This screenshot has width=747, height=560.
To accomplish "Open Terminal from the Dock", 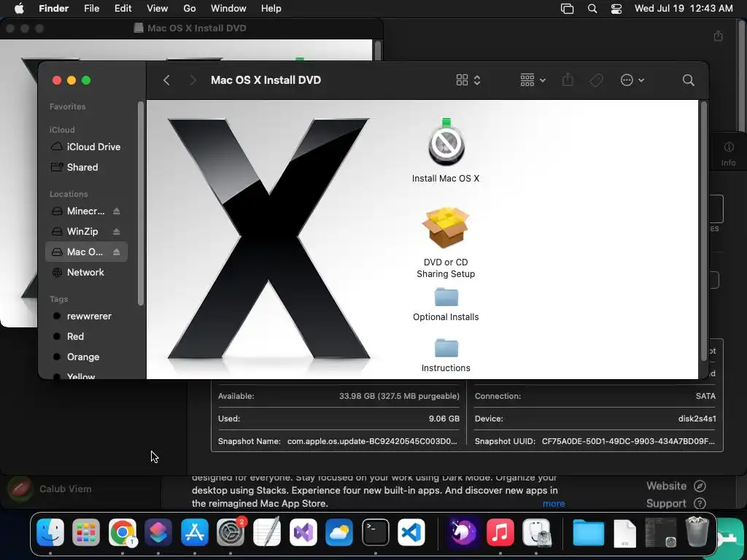I will [376, 532].
